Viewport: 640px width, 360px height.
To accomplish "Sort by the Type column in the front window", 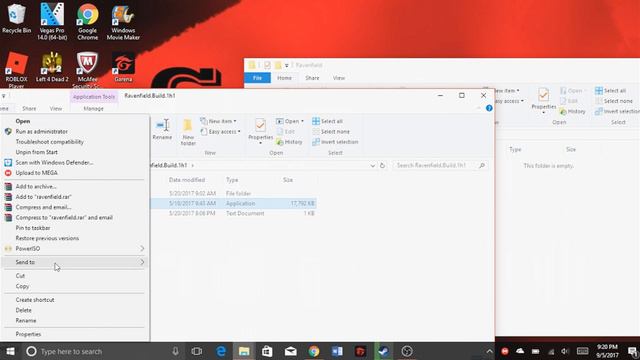I will pos(232,180).
